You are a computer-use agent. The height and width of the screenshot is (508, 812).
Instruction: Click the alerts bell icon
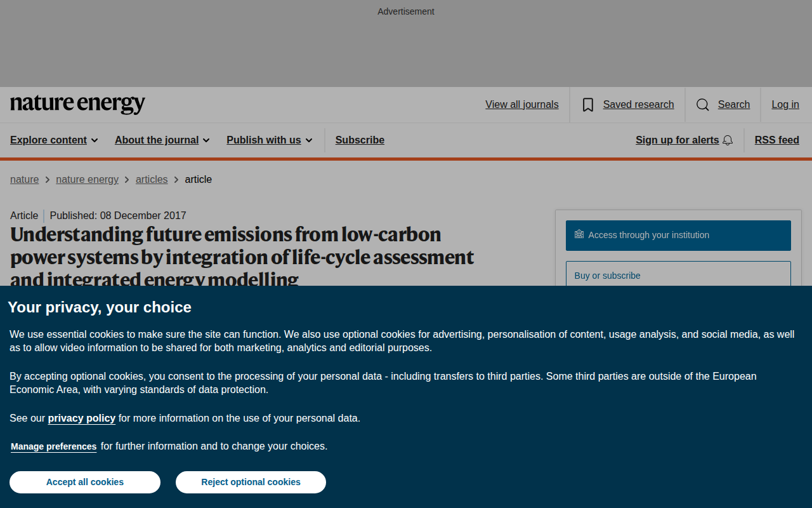click(728, 140)
